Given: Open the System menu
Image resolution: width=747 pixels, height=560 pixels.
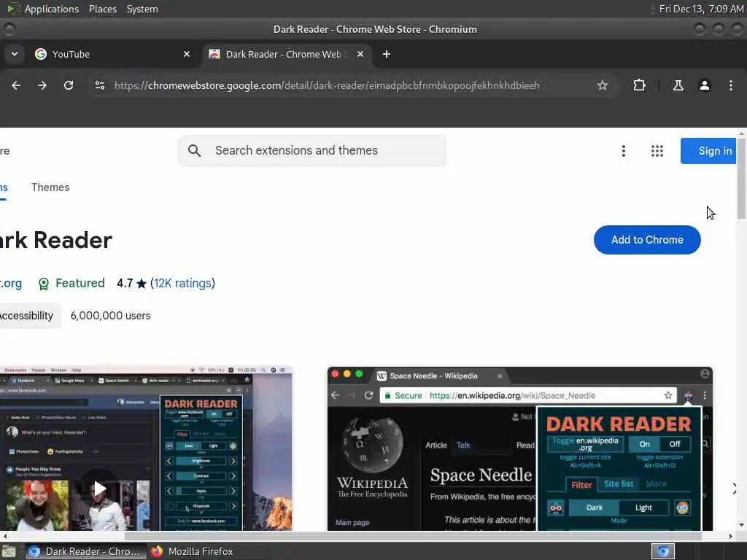Looking at the screenshot, I should (x=142, y=9).
